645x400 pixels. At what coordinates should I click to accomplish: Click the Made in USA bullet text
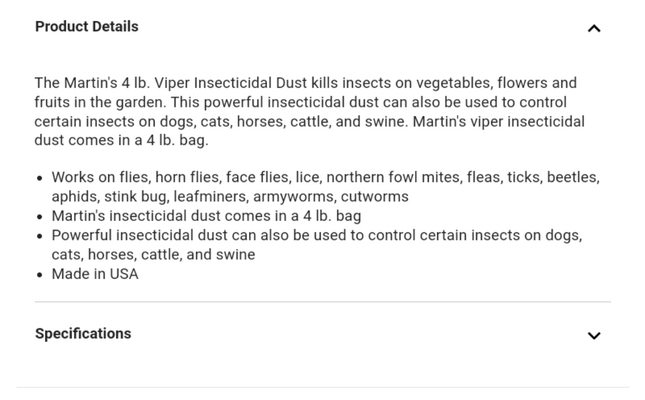point(95,274)
